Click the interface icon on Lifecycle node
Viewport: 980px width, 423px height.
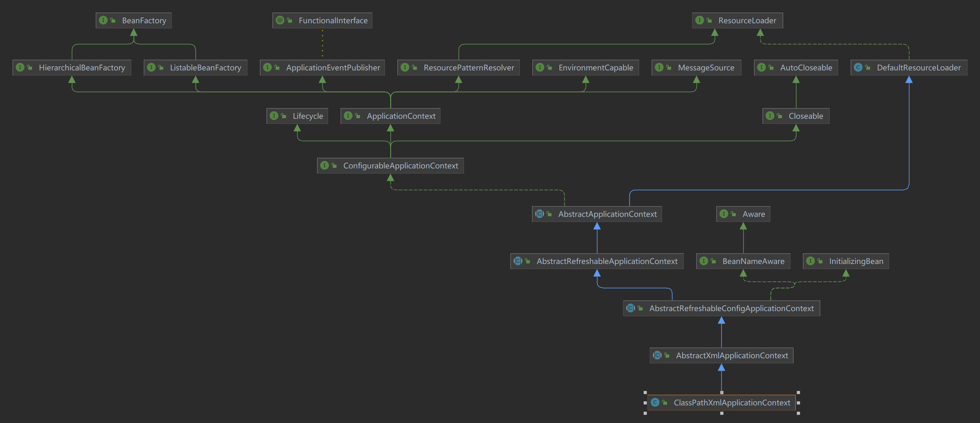274,116
